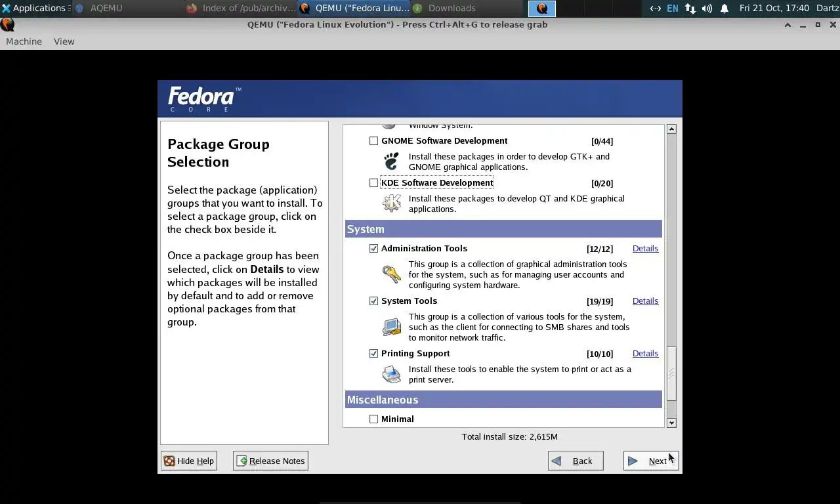Click the Dartz user name in panel
840x504 pixels.
click(828, 9)
